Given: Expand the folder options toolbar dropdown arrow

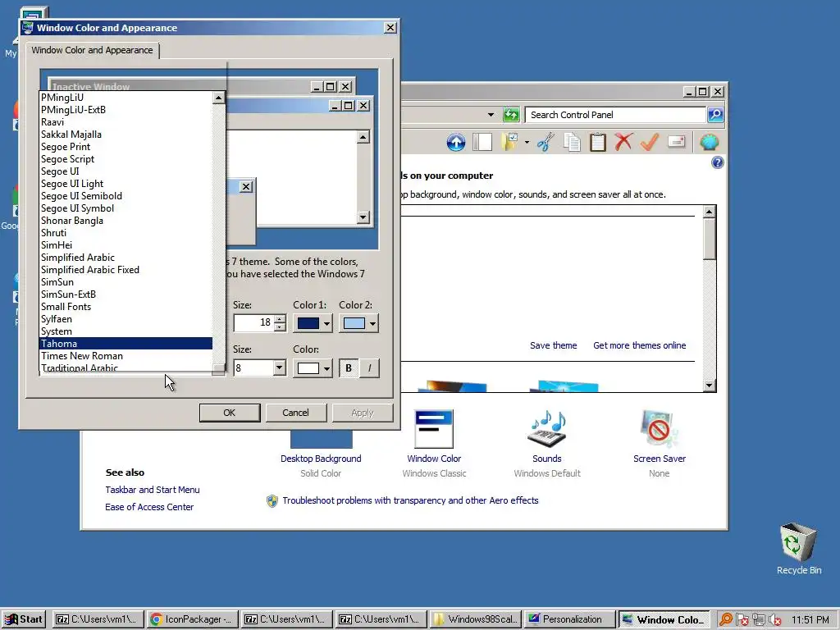Looking at the screenshot, I should [527, 143].
